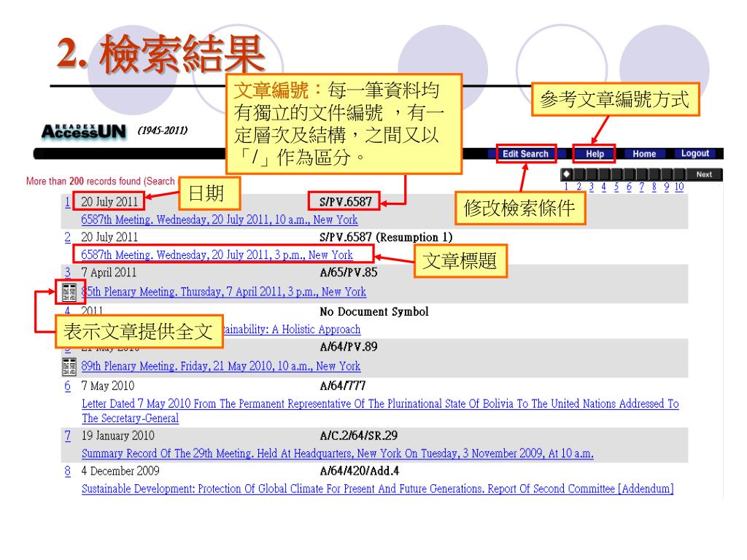Screen dimensions: 747x560
Task: Go to results page 6
Action: coord(629,187)
